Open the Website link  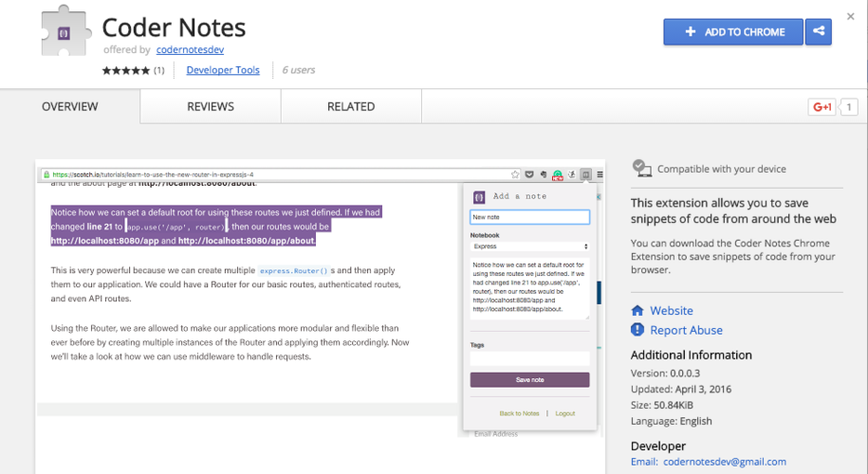(671, 310)
